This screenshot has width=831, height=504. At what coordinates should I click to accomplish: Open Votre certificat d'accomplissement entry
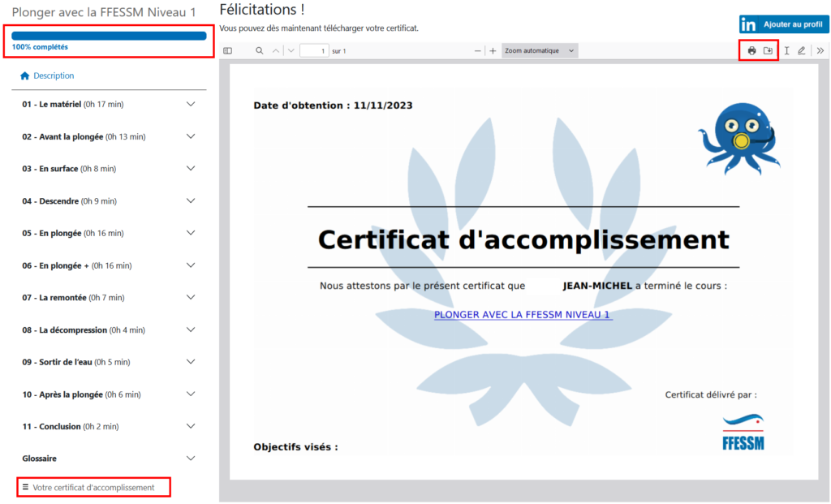click(x=93, y=488)
